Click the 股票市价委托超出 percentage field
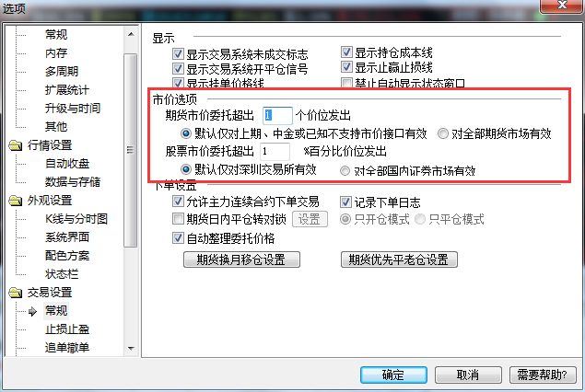Viewport: 585px width, 392px height. coord(275,152)
